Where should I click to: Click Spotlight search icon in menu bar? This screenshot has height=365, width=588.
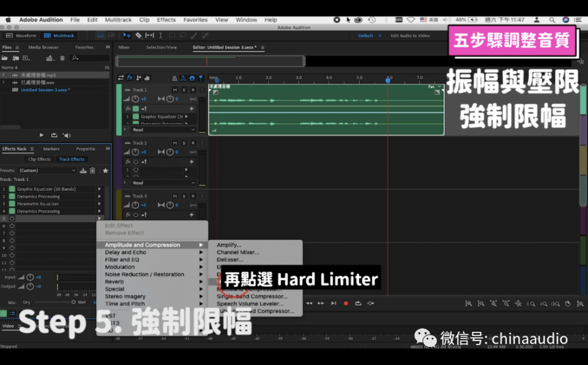(x=552, y=20)
